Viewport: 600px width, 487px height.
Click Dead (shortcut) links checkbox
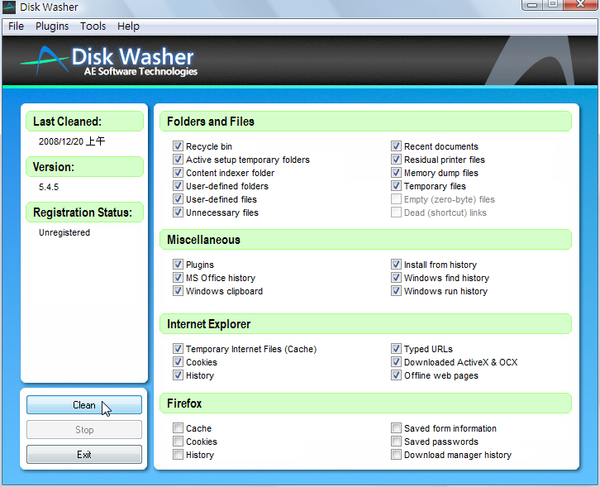(x=396, y=212)
